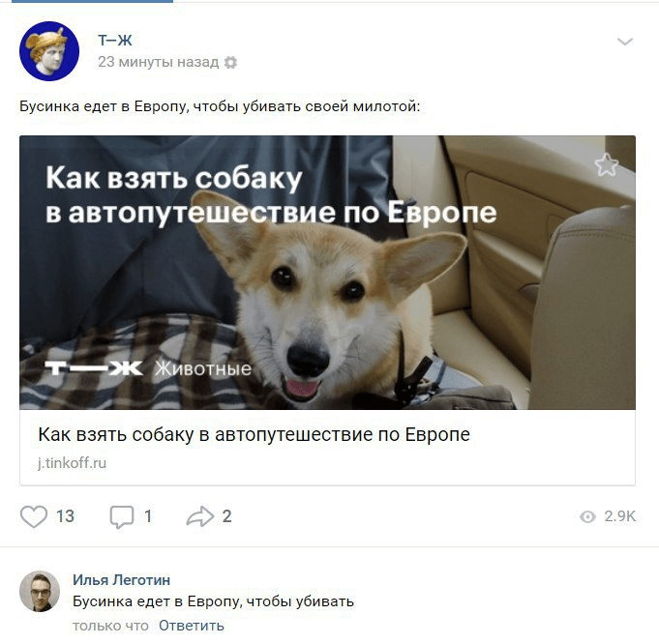Open post timestamp '23 минуты назад'
Image resolution: width=659 pixels, height=644 pixels.
click(158, 62)
